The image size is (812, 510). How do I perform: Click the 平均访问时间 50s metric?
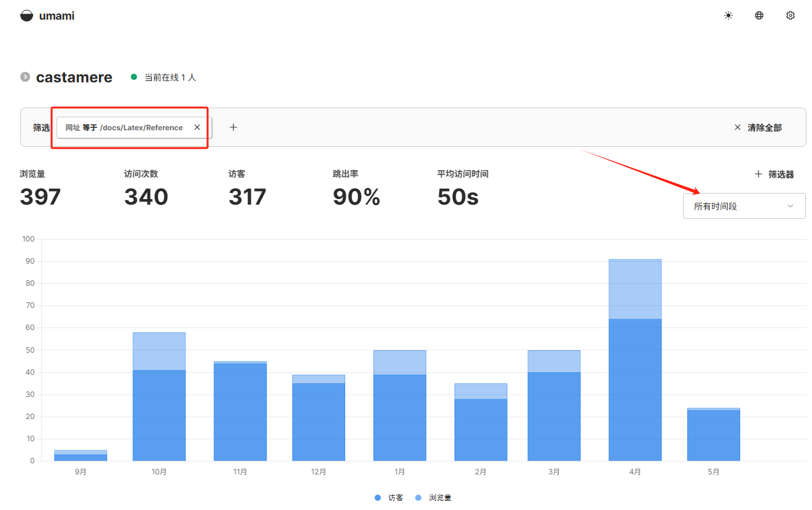(x=463, y=189)
